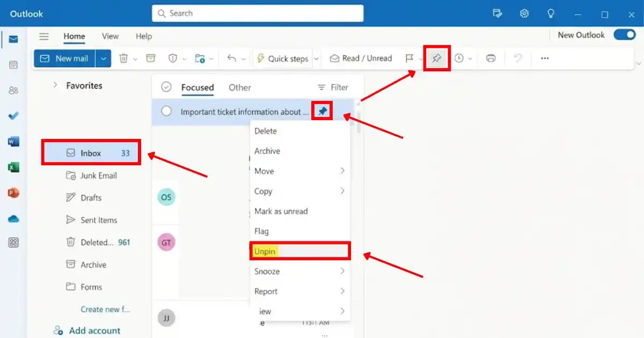
Task: Click the Quick steps button
Action: (282, 58)
